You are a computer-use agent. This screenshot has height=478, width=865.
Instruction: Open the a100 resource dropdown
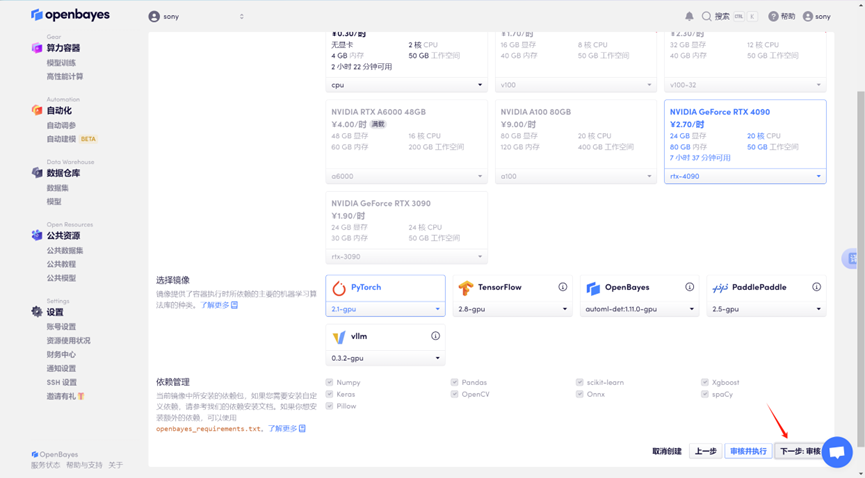click(x=576, y=177)
